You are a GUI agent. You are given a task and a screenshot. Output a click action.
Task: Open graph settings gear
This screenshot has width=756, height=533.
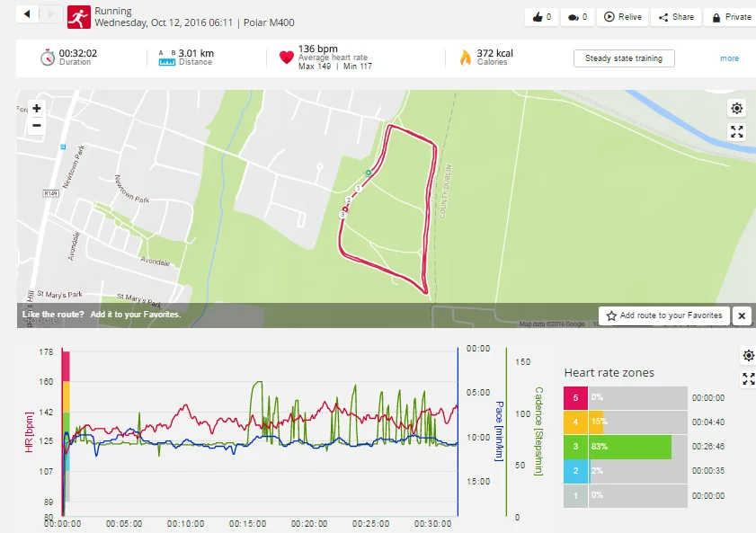[748, 356]
